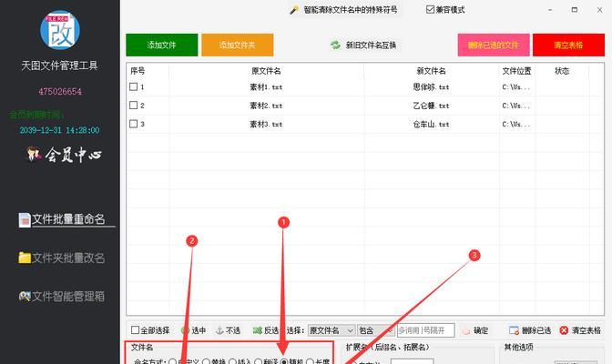This screenshot has height=364, width=612.
Task: Toggle the 兼容模式 checkbox
Action: click(x=430, y=9)
